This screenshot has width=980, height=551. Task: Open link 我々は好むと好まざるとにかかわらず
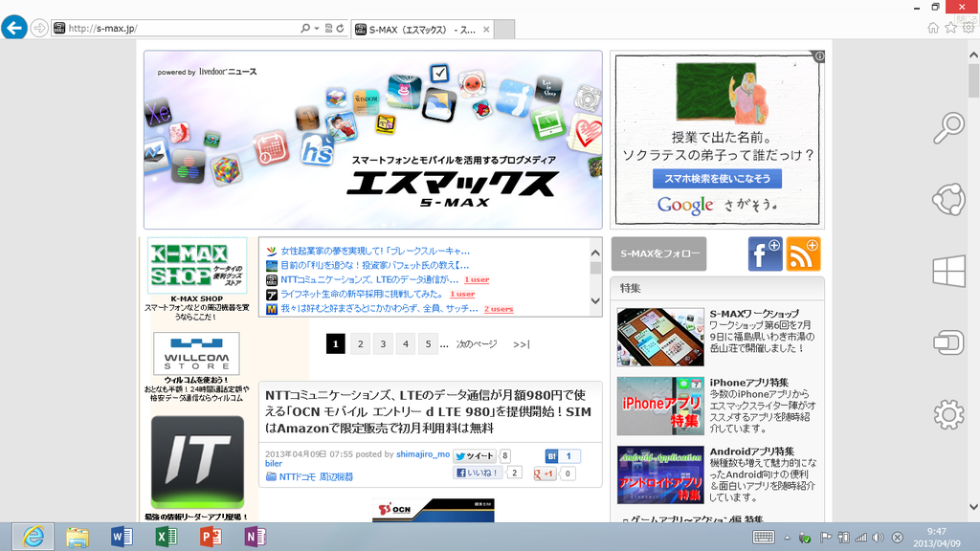[x=379, y=309]
